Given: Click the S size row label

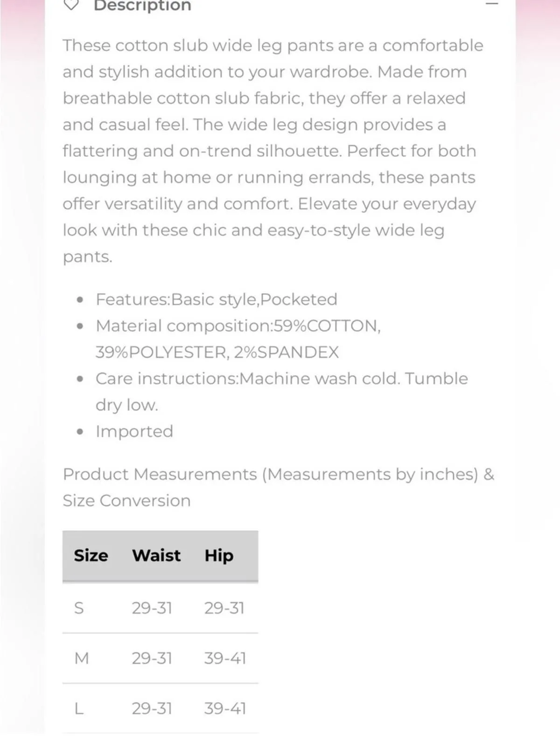Looking at the screenshot, I should [x=79, y=608].
